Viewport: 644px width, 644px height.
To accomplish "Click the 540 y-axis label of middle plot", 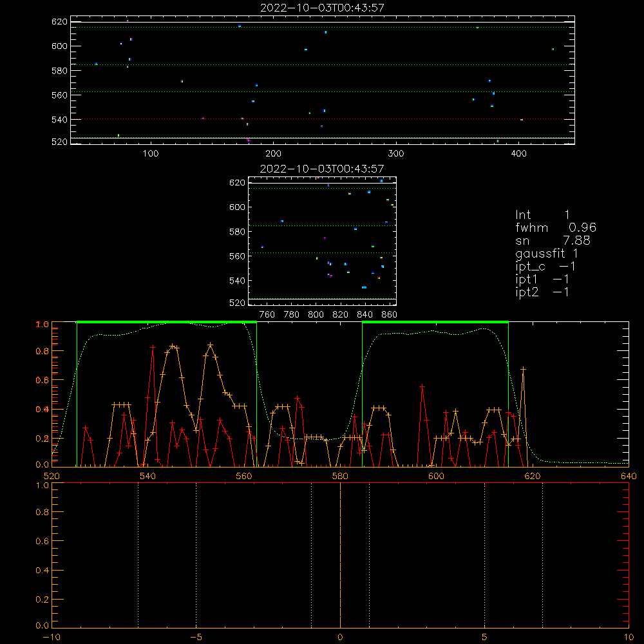I will coord(237,281).
